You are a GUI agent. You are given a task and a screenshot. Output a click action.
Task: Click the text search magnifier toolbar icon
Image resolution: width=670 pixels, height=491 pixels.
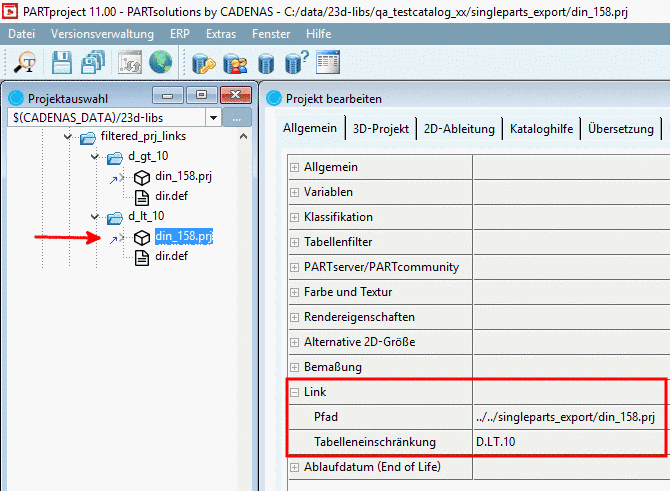tap(25, 62)
